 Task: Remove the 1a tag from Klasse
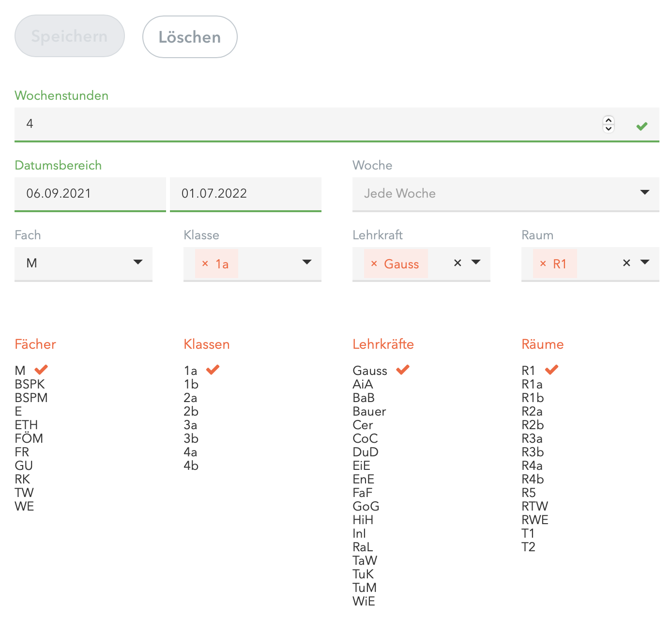coord(205,264)
